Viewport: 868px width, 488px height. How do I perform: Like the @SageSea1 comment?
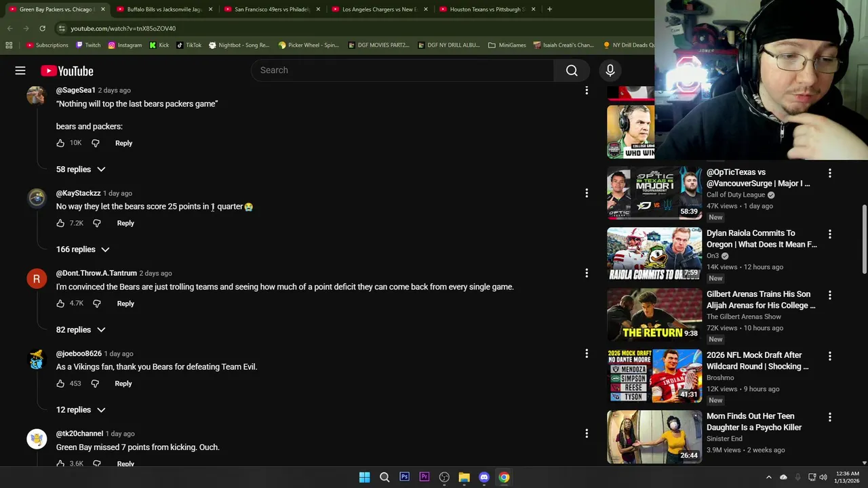click(x=60, y=143)
